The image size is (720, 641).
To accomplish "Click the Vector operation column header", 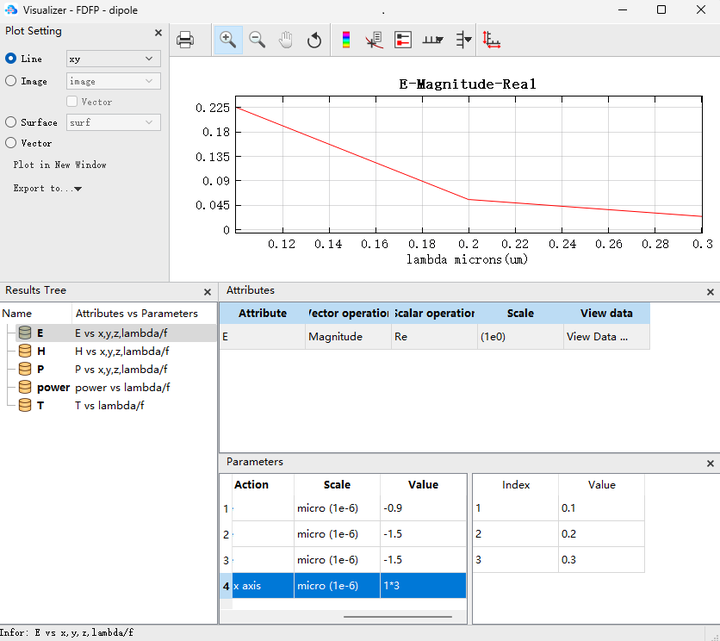I will tap(348, 313).
